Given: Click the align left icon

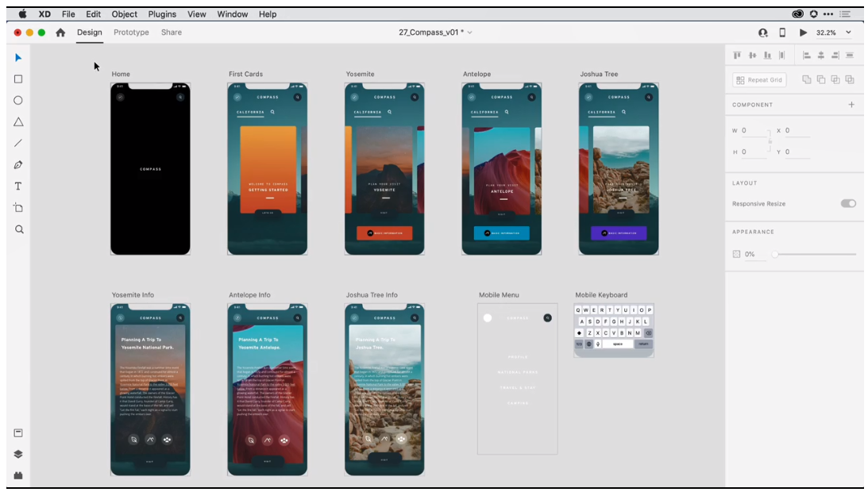Looking at the screenshot, I should 807,56.
